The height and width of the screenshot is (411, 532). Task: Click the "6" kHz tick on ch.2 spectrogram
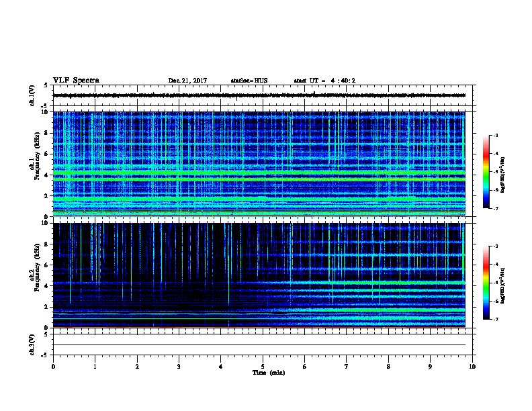tap(46, 265)
